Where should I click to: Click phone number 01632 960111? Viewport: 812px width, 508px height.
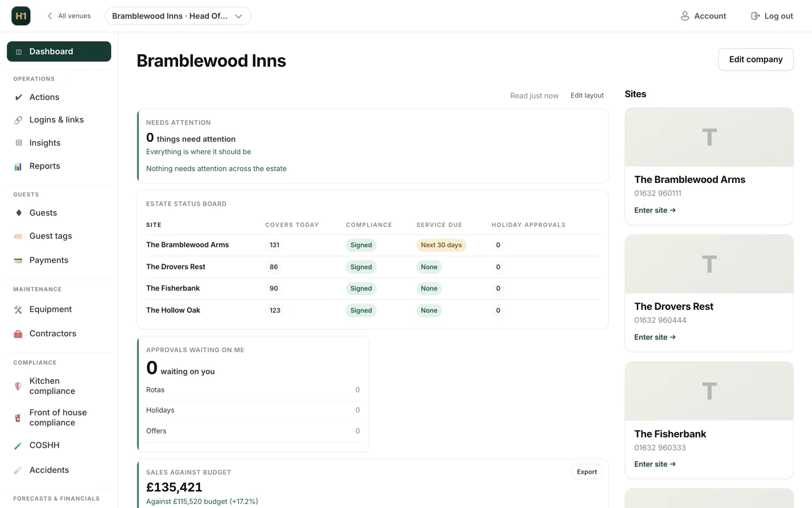coord(657,193)
